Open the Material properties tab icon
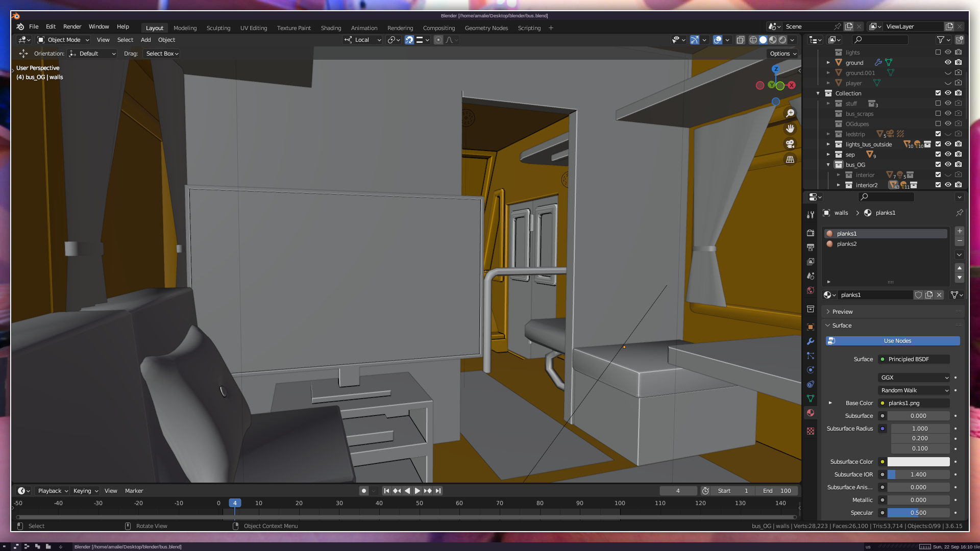980x551 pixels. 811,413
